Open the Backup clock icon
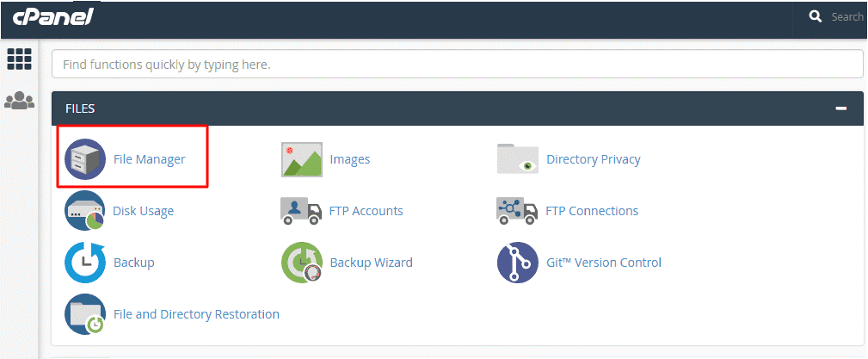This screenshot has width=868, height=359. (x=85, y=263)
